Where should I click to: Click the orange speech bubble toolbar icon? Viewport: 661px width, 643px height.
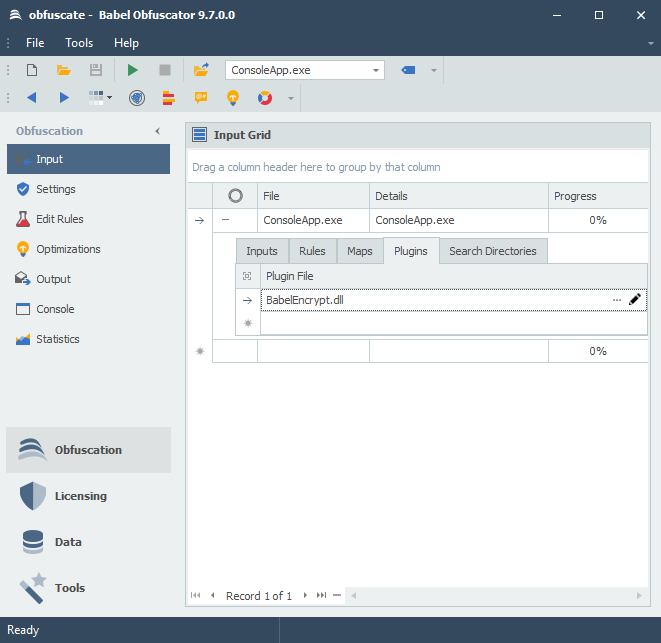point(201,98)
